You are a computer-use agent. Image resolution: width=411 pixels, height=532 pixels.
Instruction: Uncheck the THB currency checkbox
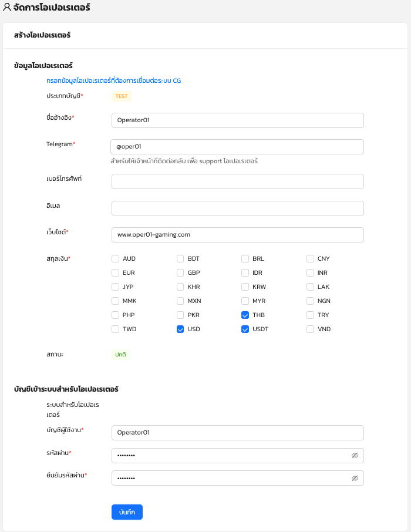tap(245, 315)
